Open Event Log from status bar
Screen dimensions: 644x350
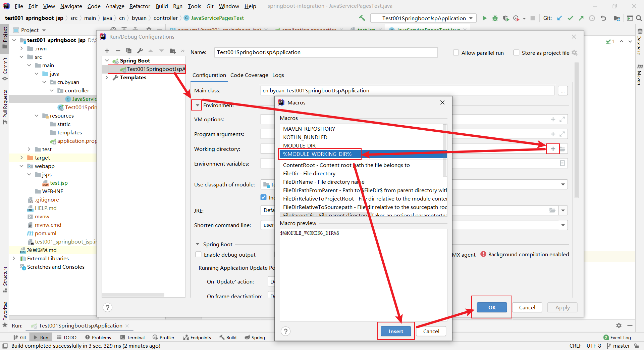[x=617, y=338]
